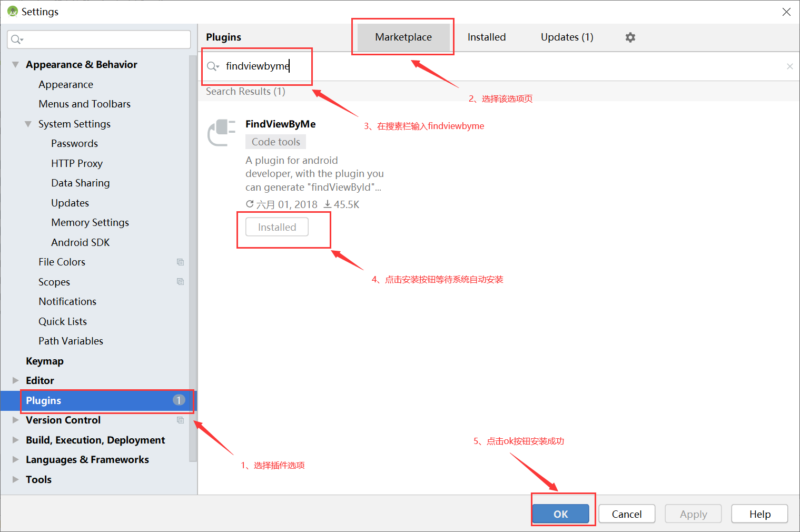This screenshot has height=532, width=800.
Task: Focus the settings search field
Action: point(99,40)
